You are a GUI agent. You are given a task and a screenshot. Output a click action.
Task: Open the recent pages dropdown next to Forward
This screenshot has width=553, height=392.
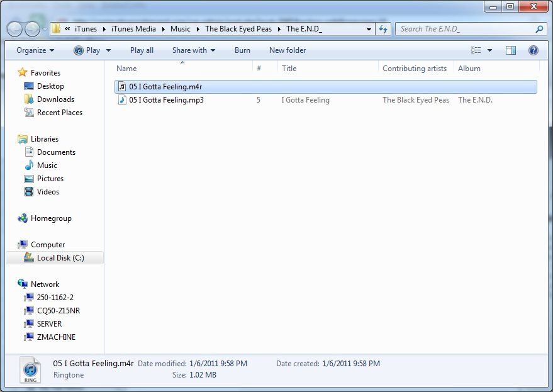tap(45, 30)
